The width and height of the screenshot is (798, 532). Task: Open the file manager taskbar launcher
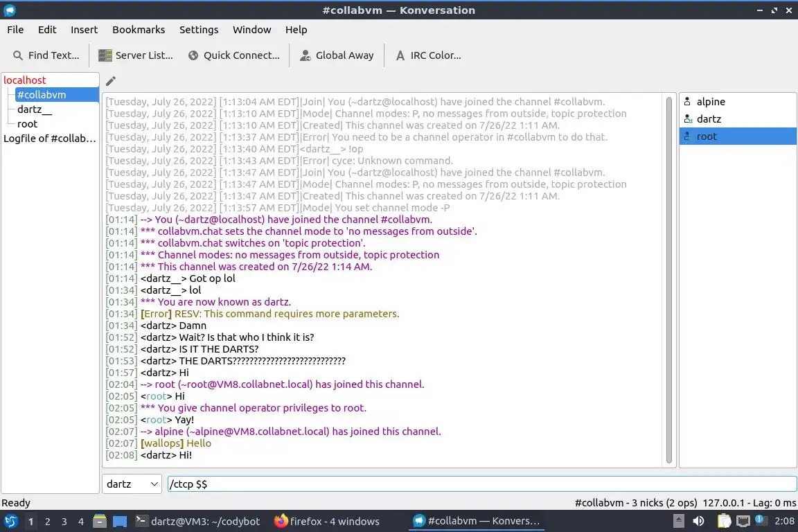click(100, 522)
